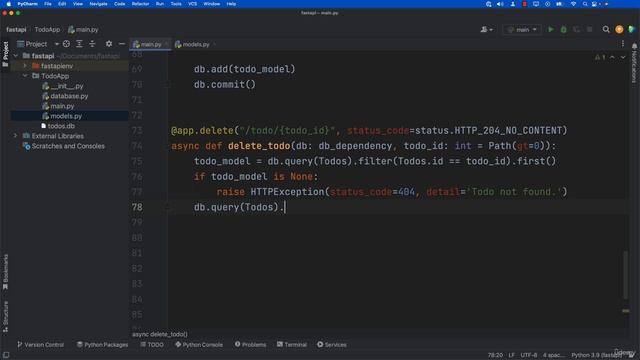Run the main configuration
The height and width of the screenshot is (360, 640).
pyautogui.click(x=551, y=29)
